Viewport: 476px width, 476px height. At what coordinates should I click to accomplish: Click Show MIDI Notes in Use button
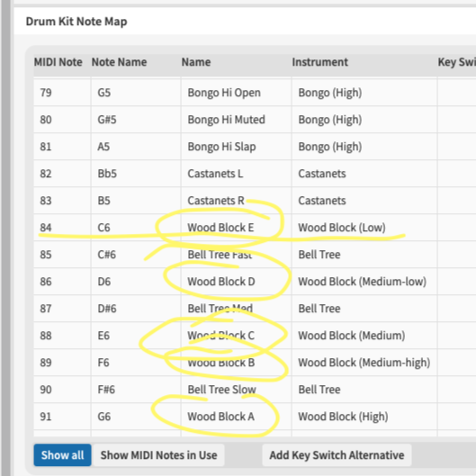[x=158, y=454]
